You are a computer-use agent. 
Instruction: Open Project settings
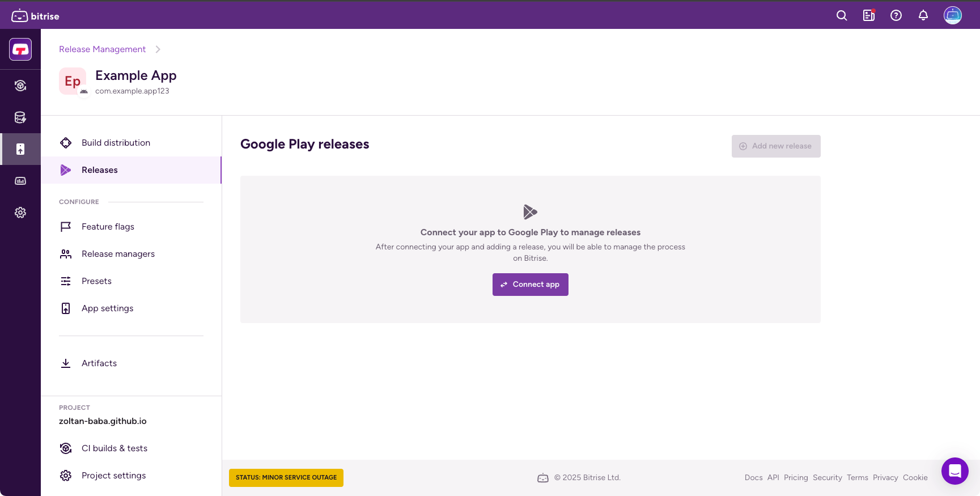click(131, 476)
